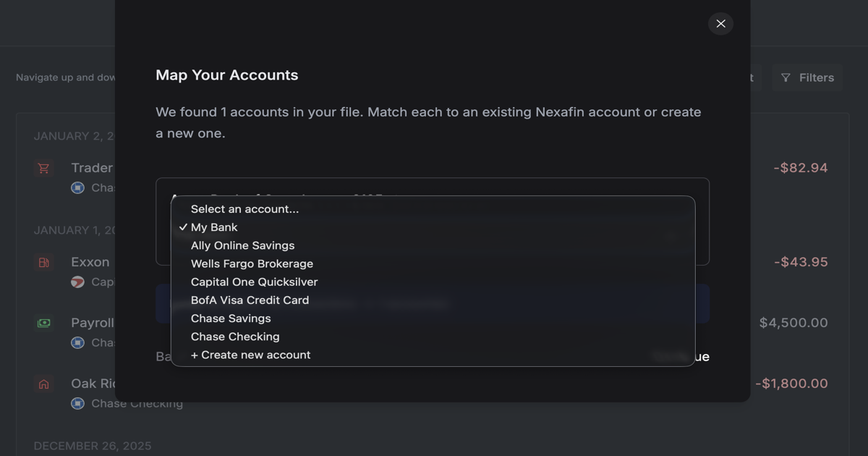Viewport: 868px width, 456px height.
Task: Click '+ Create new account' at the list bottom
Action: click(250, 355)
